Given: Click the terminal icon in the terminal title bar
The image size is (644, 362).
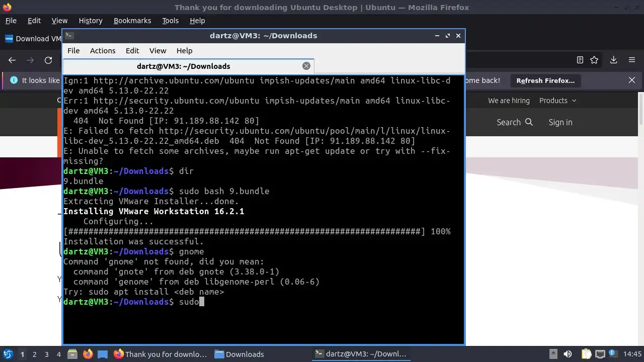Looking at the screenshot, I should pos(69,36).
